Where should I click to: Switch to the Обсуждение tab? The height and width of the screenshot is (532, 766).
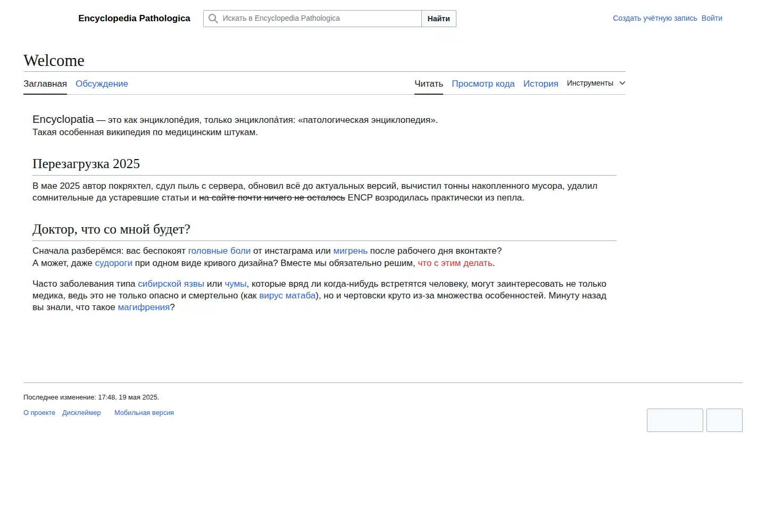click(x=102, y=84)
